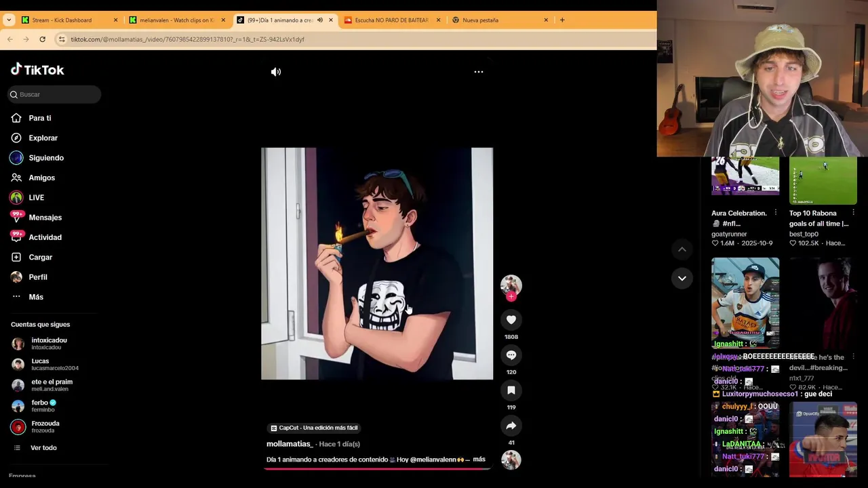Open options for Aura Celebration video
The height and width of the screenshot is (488, 868).
(776, 213)
